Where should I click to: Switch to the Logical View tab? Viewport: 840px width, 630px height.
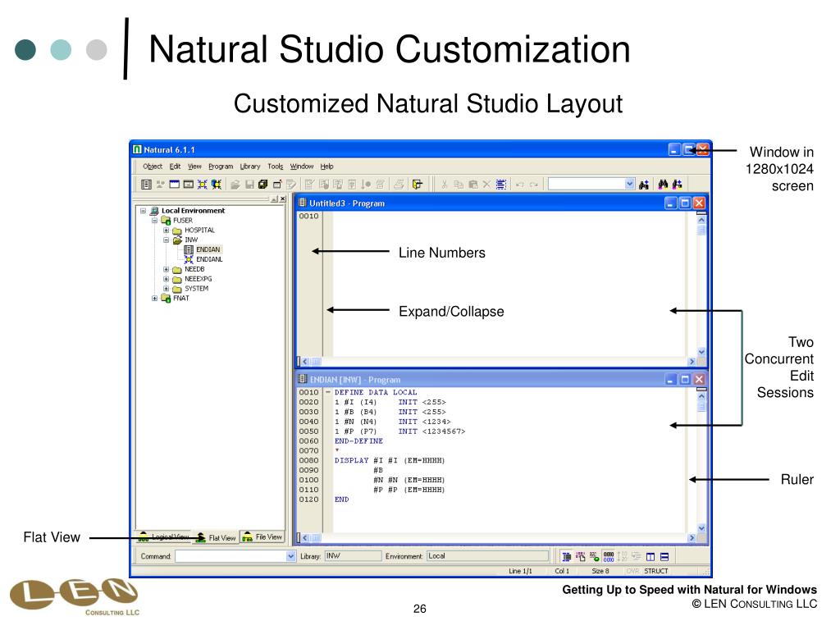pos(164,536)
